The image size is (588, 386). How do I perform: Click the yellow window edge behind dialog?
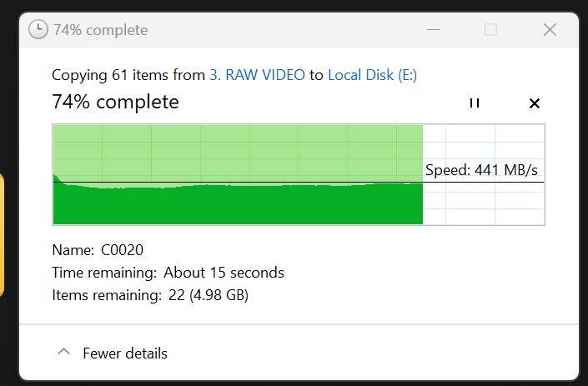[2, 234]
